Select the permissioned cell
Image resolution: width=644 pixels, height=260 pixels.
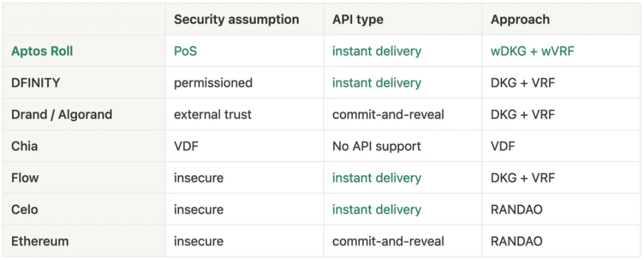click(213, 83)
